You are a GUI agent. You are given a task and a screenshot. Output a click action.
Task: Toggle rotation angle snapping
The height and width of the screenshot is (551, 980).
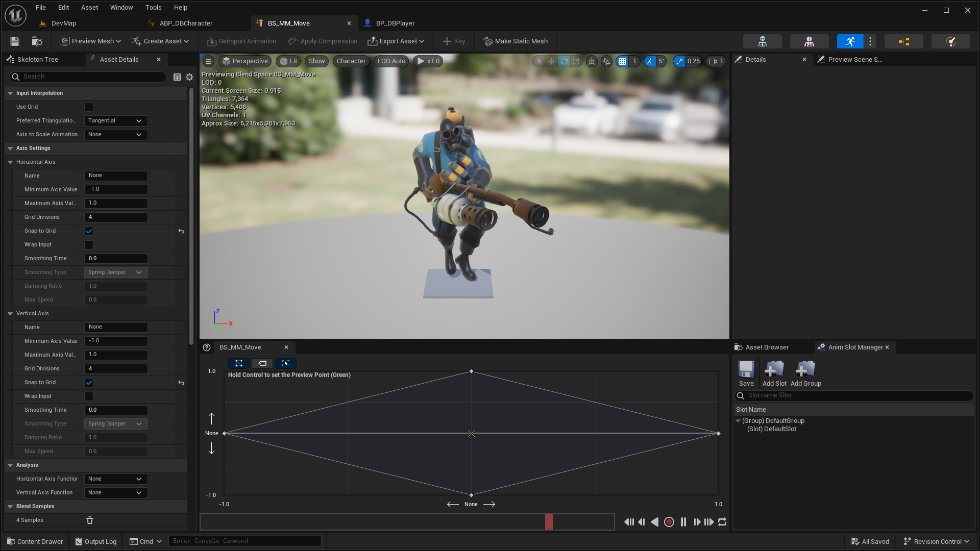[650, 61]
